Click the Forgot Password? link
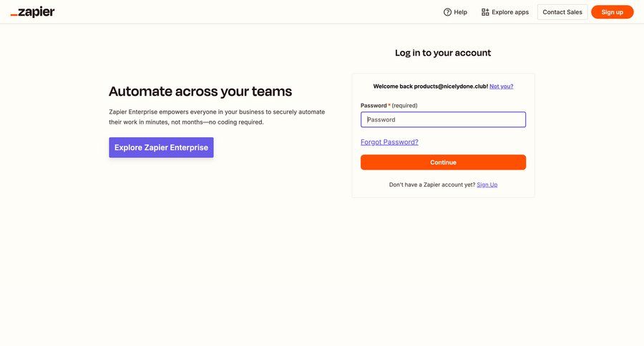Screen dimensions: 644x346 pos(389,142)
